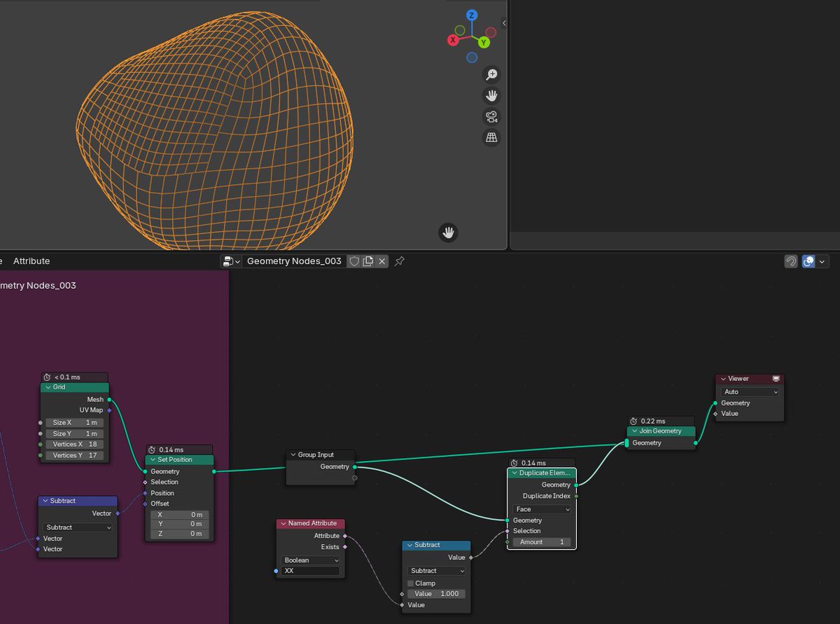This screenshot has width=840, height=624.
Task: Open the Boolean data type dropdown
Action: tap(310, 561)
